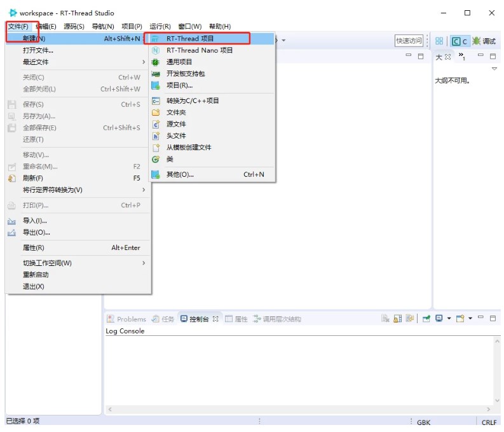504x432 pixels.
Task: Expand 切换工作空间(W) submenu
Action: click(78, 263)
